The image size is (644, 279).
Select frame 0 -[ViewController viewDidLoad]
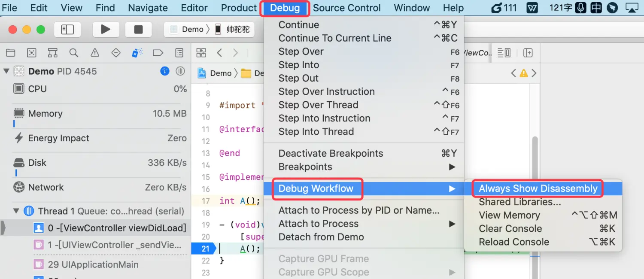95,228
